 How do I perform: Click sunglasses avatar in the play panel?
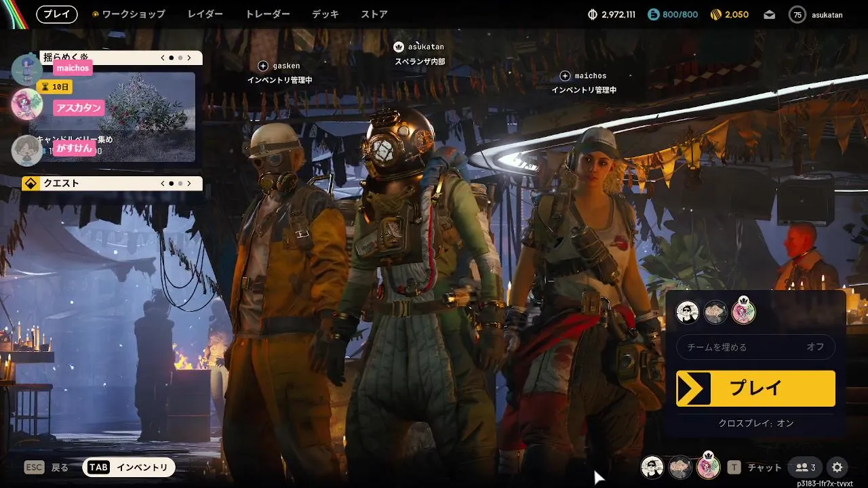(x=688, y=312)
